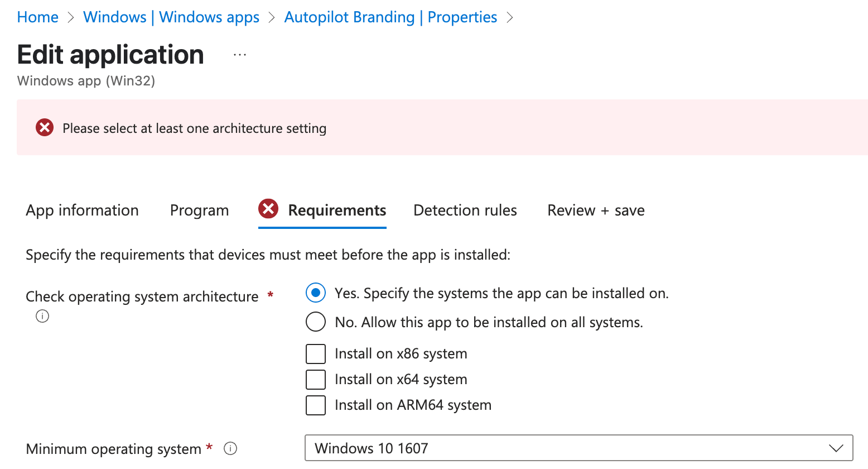
Task: Enable Install on x86 system checkbox
Action: click(316, 354)
